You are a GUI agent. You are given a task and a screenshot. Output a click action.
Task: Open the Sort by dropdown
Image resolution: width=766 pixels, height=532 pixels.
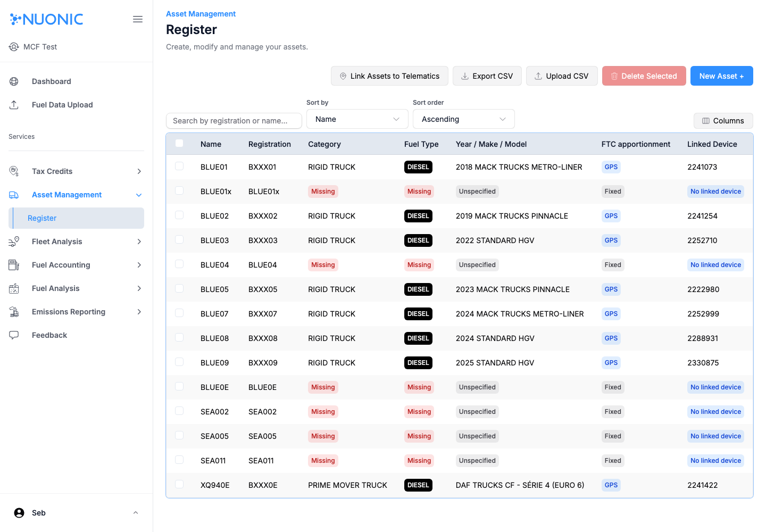click(x=357, y=119)
